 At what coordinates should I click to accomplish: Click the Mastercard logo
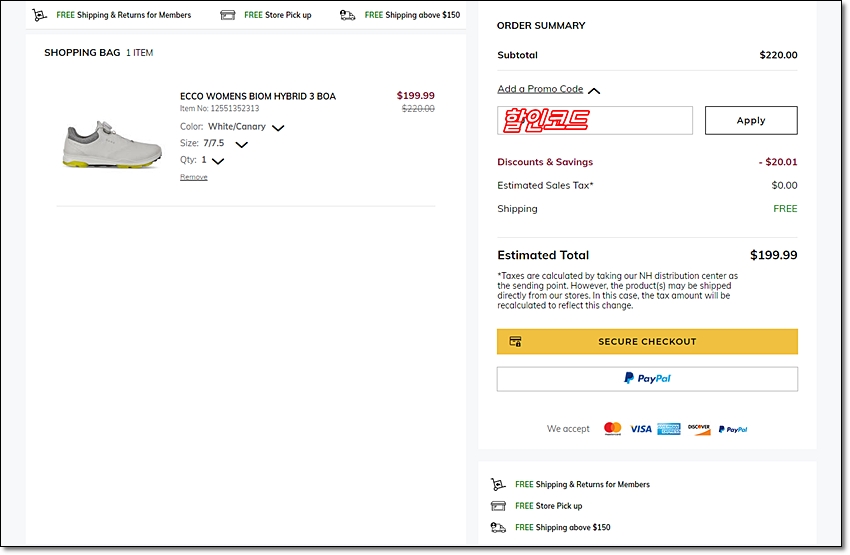point(613,429)
